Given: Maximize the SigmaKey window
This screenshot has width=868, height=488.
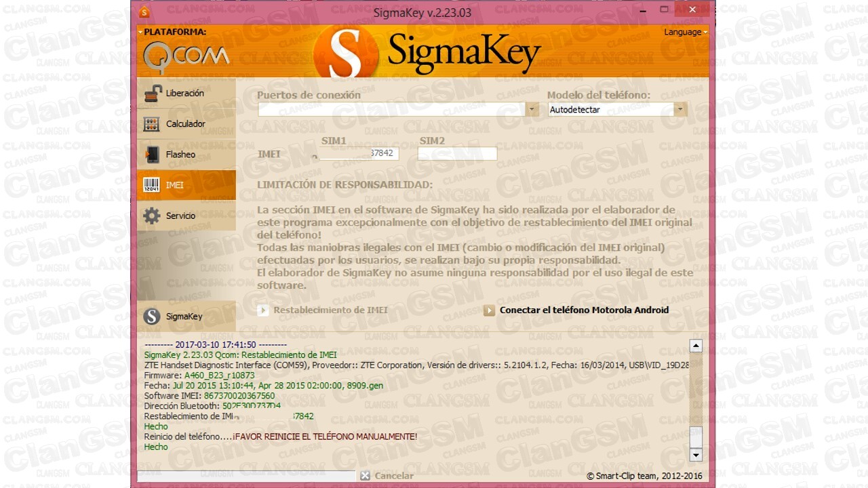Looking at the screenshot, I should [x=664, y=9].
